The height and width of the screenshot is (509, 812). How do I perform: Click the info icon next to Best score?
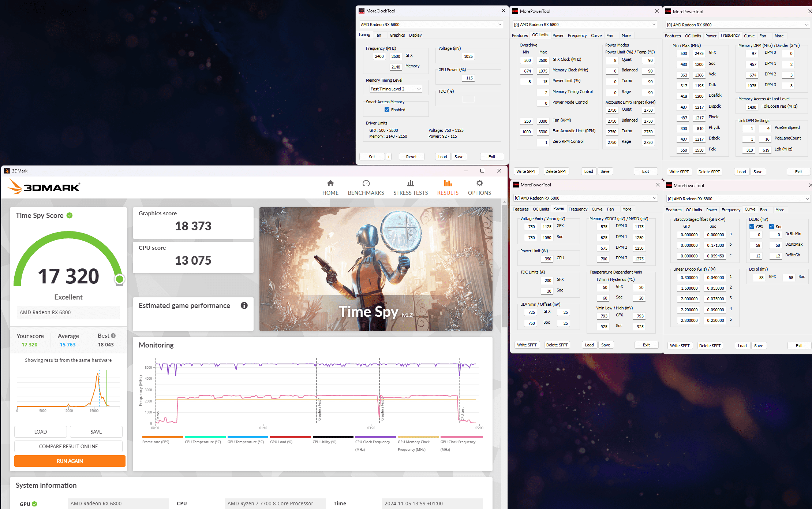tap(113, 335)
